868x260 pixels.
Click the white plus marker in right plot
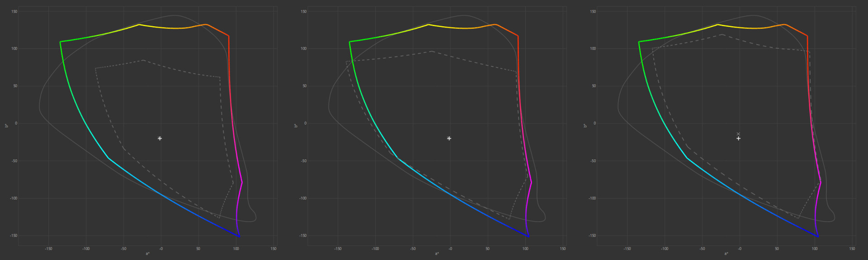(x=738, y=138)
